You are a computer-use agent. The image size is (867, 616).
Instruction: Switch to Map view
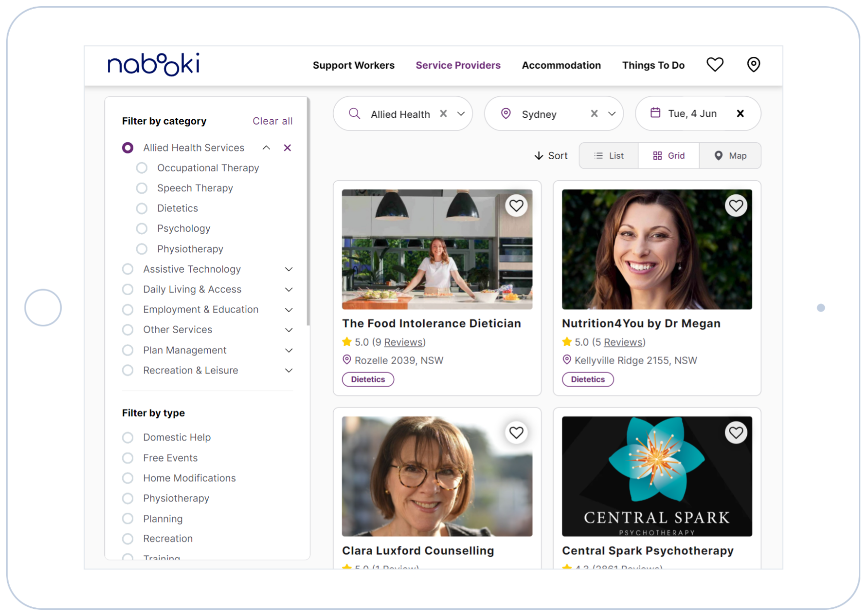pyautogui.click(x=730, y=156)
